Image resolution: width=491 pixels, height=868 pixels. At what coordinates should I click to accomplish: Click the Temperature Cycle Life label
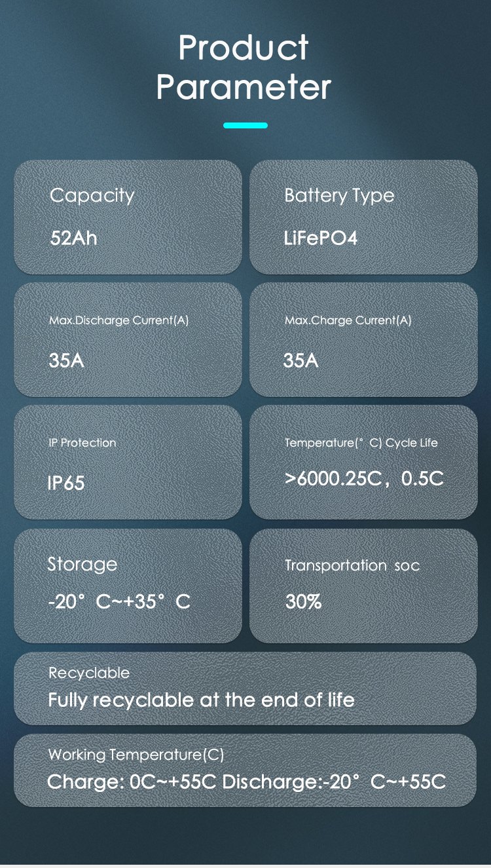pyautogui.click(x=361, y=443)
